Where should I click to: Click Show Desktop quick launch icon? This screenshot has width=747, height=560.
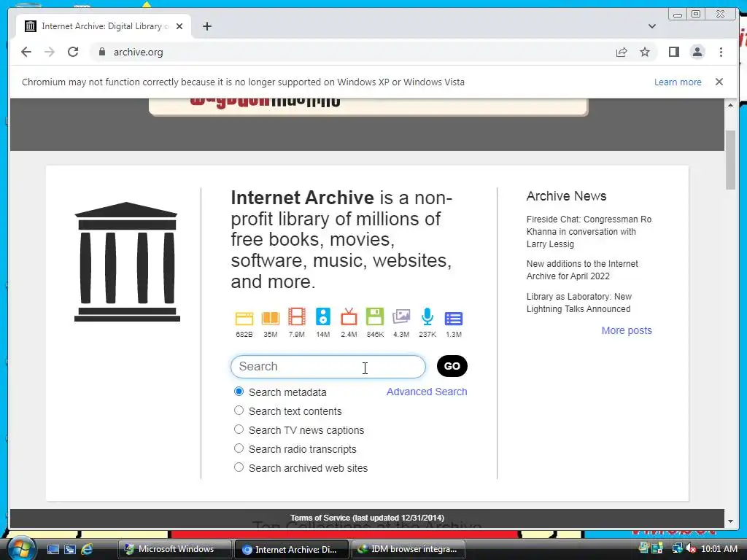53,549
